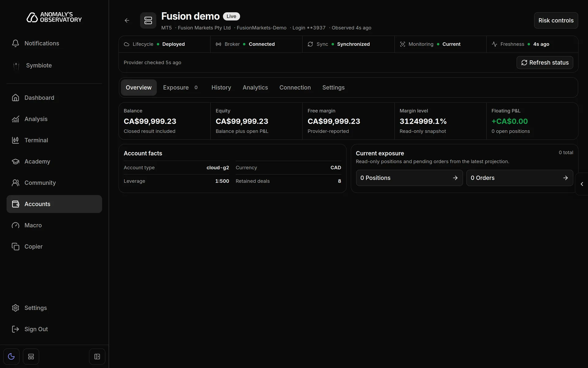Viewport: 588px width, 368px height.
Task: Click Anomaly's Observatory logo
Action: (x=54, y=17)
